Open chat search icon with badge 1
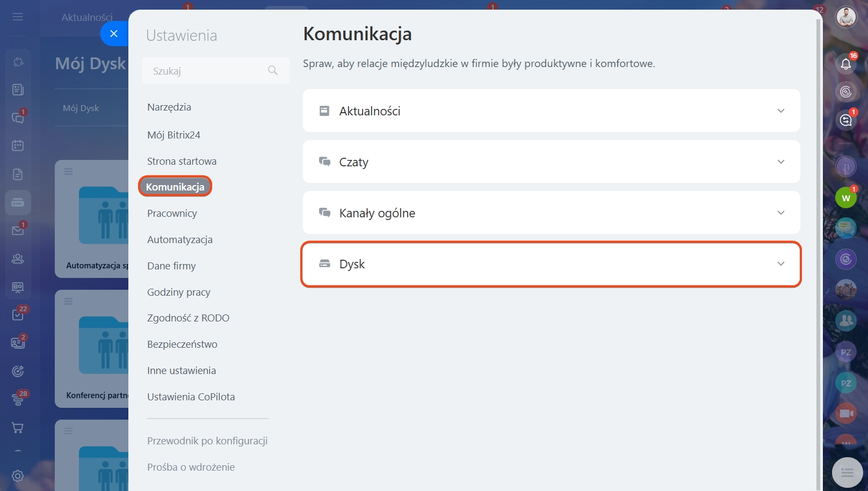Viewport: 868px width, 491px height. click(846, 120)
